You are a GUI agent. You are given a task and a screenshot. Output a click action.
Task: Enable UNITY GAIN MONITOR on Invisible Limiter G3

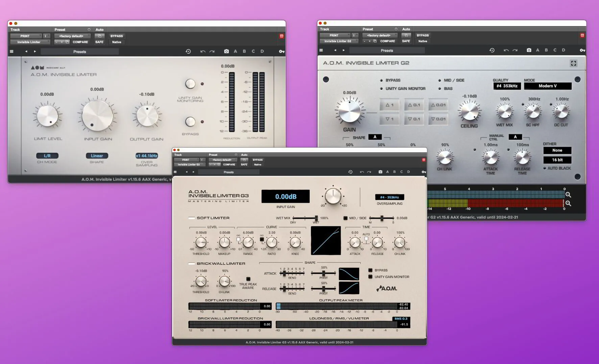(x=370, y=277)
